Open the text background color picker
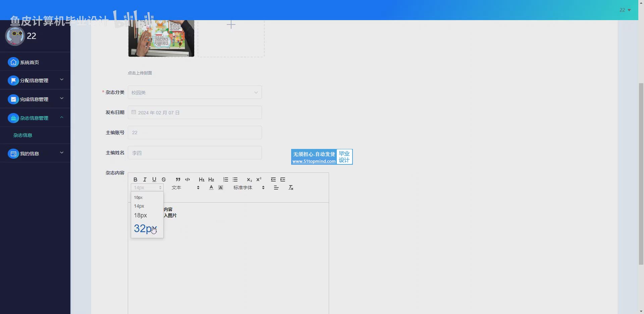This screenshot has height=314, width=644. tap(221, 188)
